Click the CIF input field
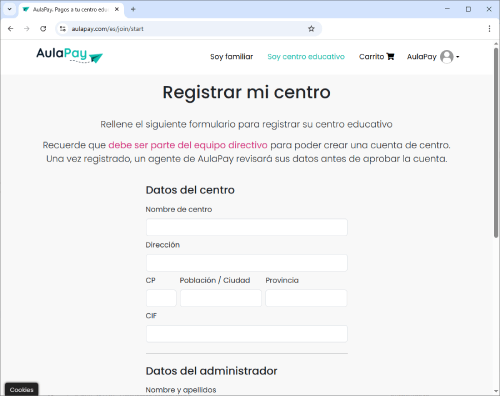The width and height of the screenshot is (500, 396). pyautogui.click(x=247, y=334)
